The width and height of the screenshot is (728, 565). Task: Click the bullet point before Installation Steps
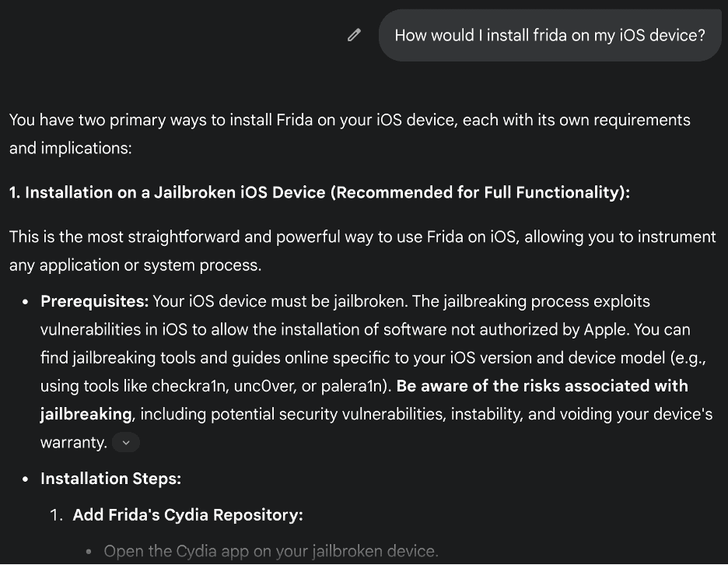pyautogui.click(x=26, y=479)
